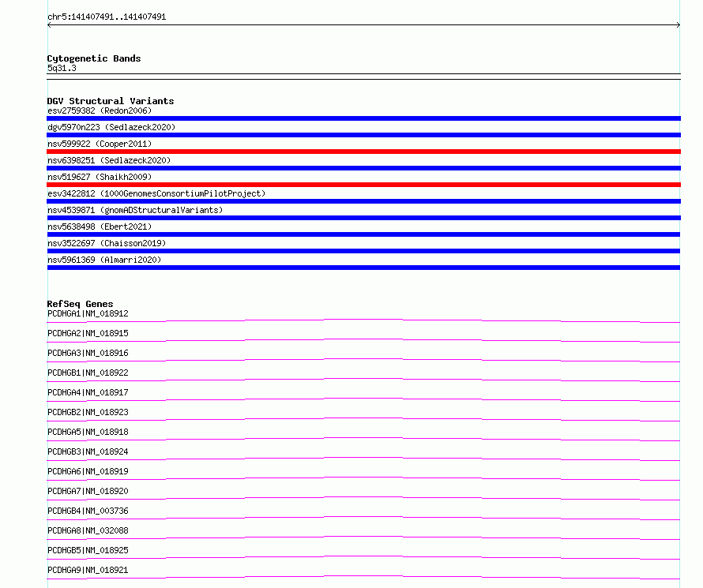Open variant esv2759382 (Redon2006) label
This screenshot has height=588, width=703.
[x=100, y=110]
